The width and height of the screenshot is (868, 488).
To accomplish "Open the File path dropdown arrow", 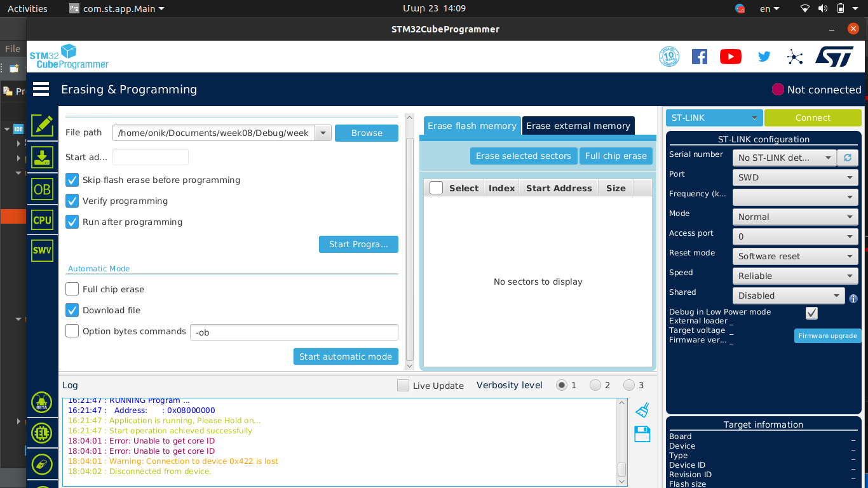I will 323,133.
